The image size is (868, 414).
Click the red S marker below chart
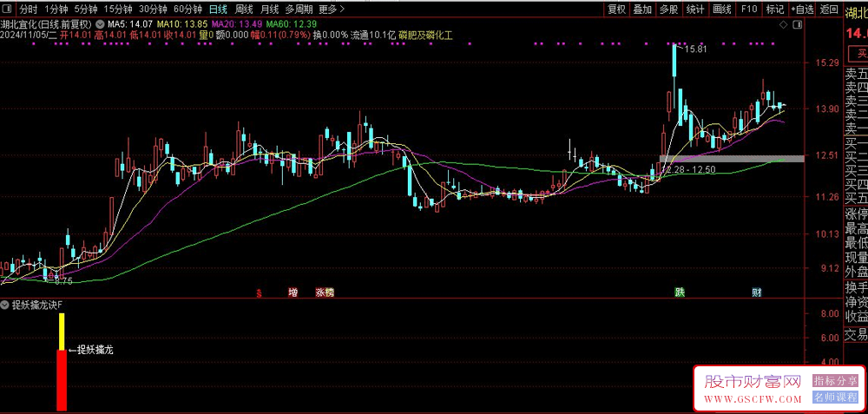(x=259, y=292)
